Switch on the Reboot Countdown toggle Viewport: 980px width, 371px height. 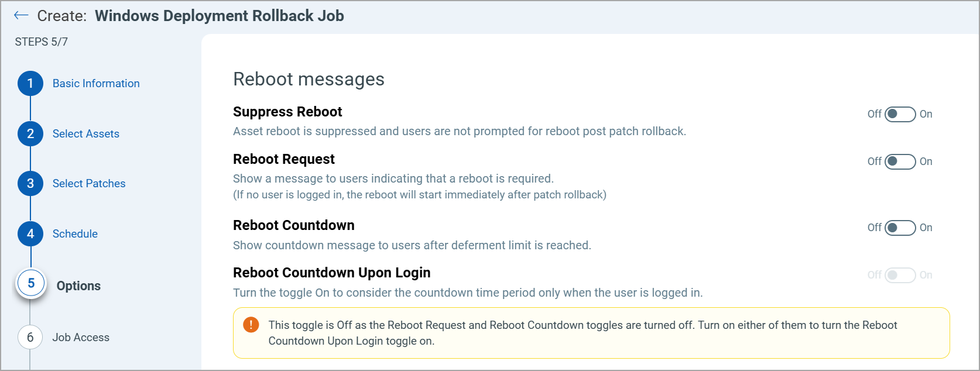900,228
